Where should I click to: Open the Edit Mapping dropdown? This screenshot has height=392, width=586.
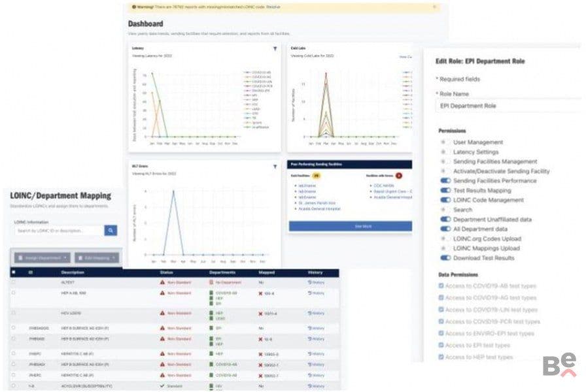[x=97, y=258]
